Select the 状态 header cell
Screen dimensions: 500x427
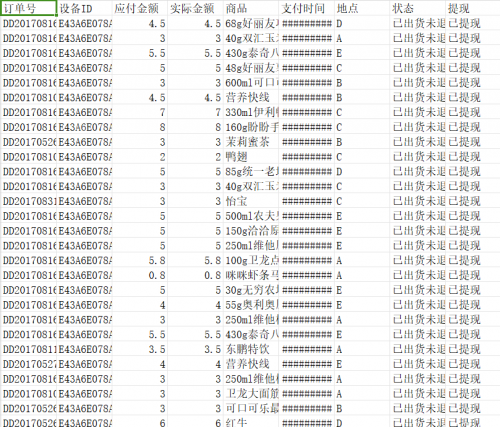pos(417,8)
